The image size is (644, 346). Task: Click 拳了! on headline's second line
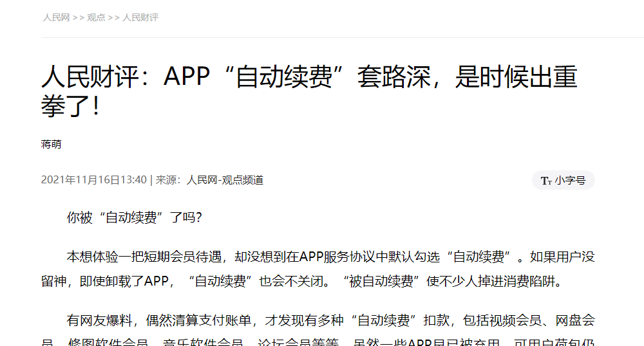tap(71, 107)
